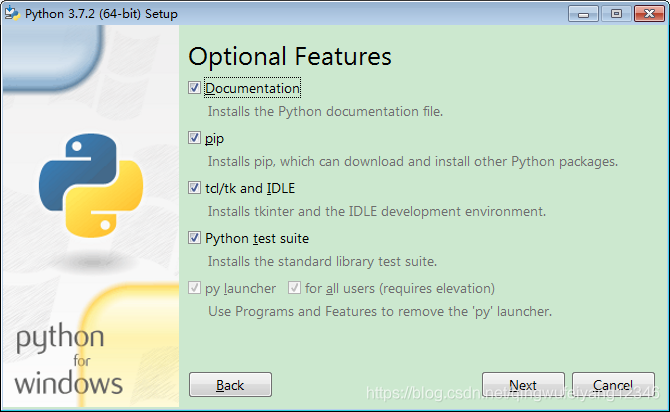Click for all users (requires elevation) text
Viewport: 670px width, 412px height.
point(400,288)
